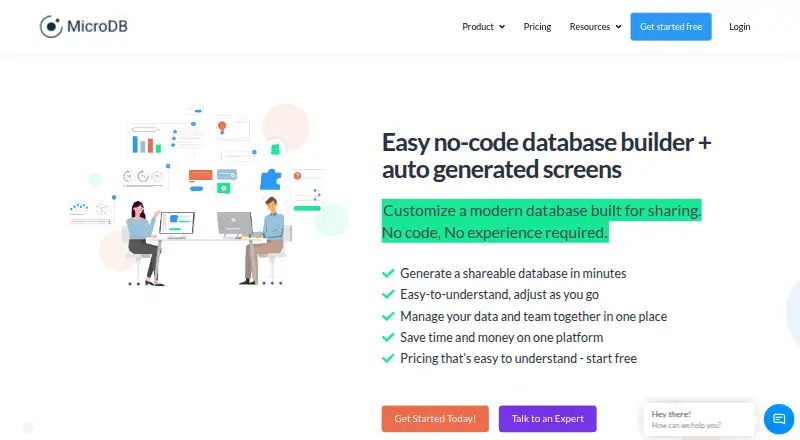Click the checkmark beside 'Manage your data and team together'
The height and width of the screenshot is (440, 800).
pyautogui.click(x=388, y=316)
